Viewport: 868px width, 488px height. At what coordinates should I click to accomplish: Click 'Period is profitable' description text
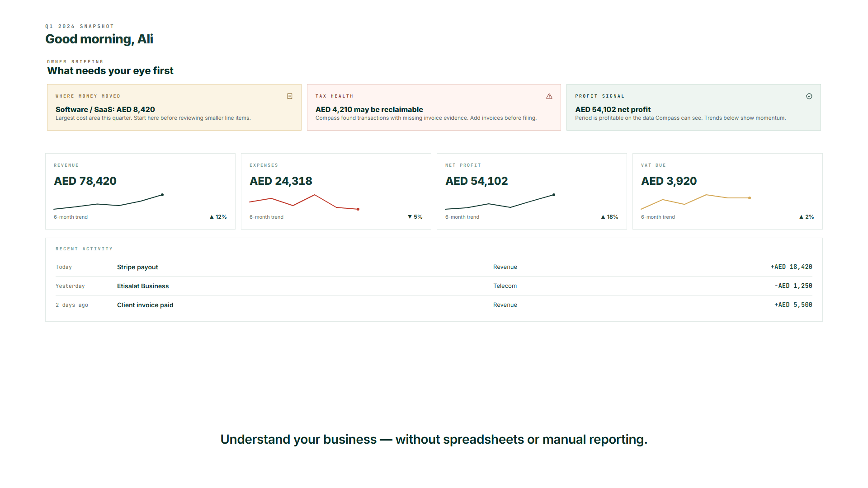coord(680,118)
